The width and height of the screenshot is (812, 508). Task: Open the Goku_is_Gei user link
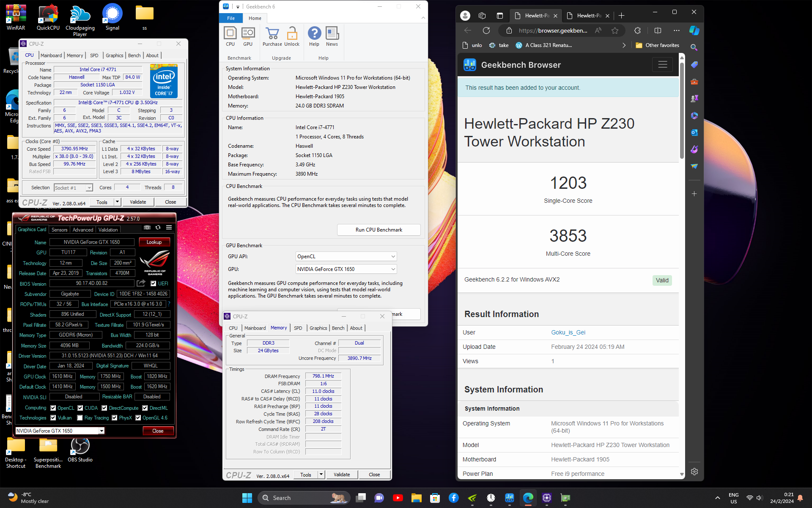click(568, 332)
